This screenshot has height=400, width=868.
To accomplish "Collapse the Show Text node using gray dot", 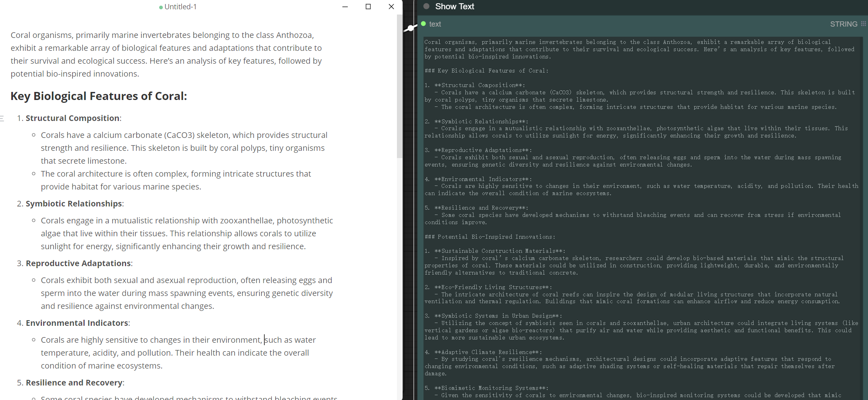I will (426, 6).
